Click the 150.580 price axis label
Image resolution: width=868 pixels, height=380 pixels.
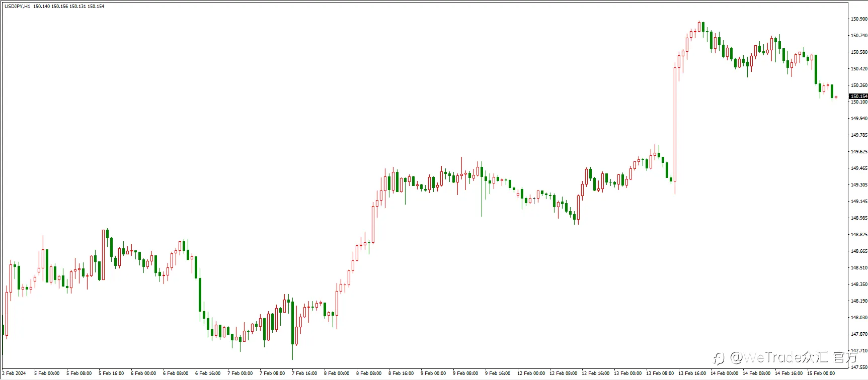859,52
